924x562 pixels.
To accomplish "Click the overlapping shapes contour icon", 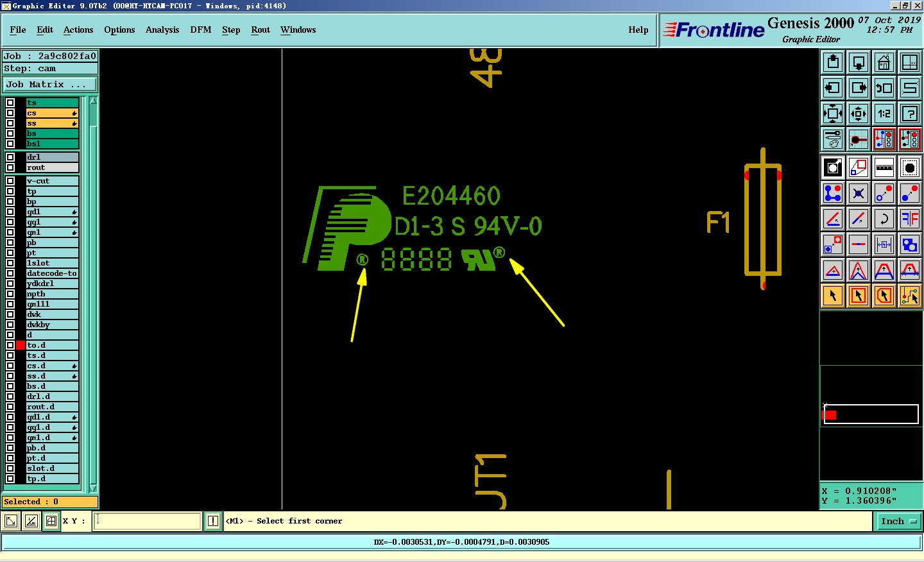I will 910,244.
